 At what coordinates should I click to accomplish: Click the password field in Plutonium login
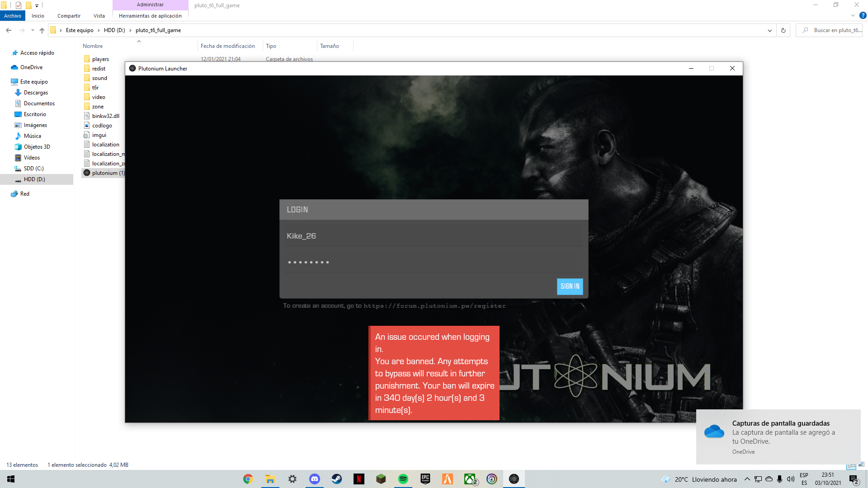pos(434,262)
